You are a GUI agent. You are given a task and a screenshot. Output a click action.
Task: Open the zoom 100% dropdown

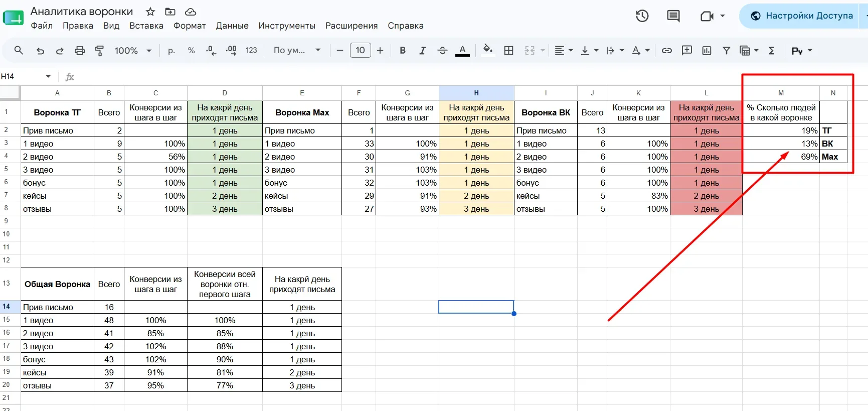click(133, 50)
